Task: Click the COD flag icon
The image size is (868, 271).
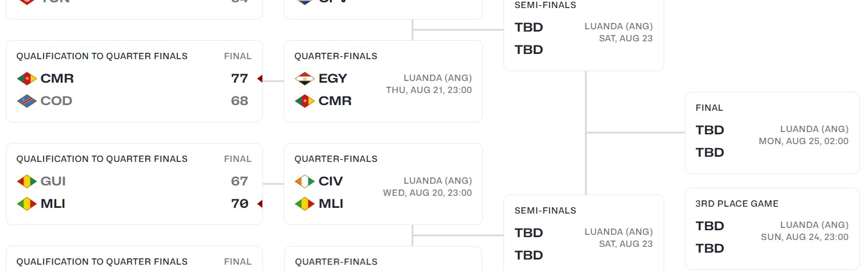Action: 27,101
